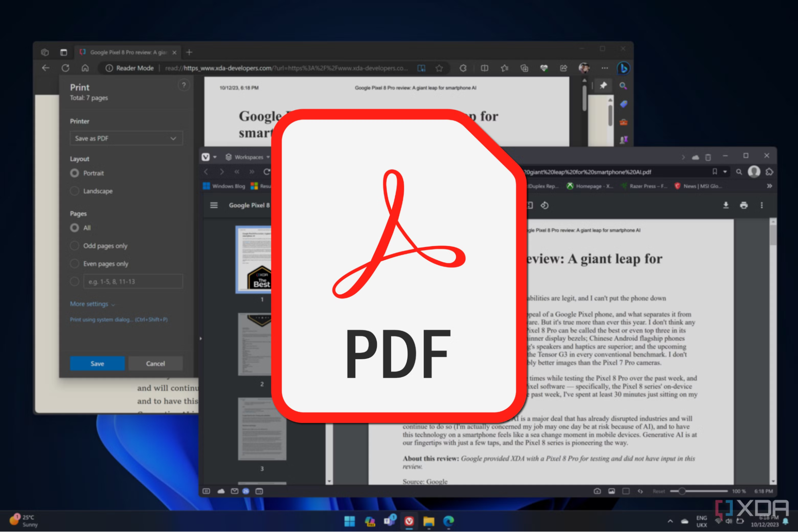
Task: Add page to favorites star
Action: (439, 68)
